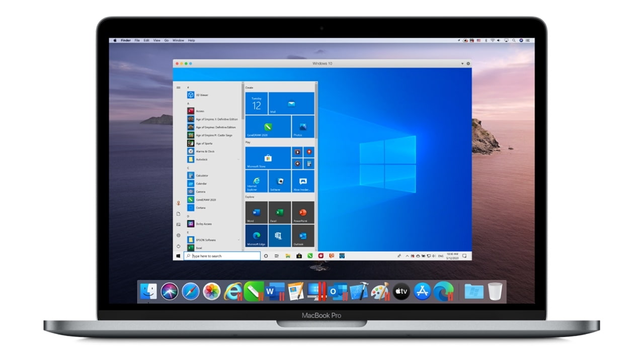Open Task View on the Windows taskbar

pyautogui.click(x=277, y=256)
